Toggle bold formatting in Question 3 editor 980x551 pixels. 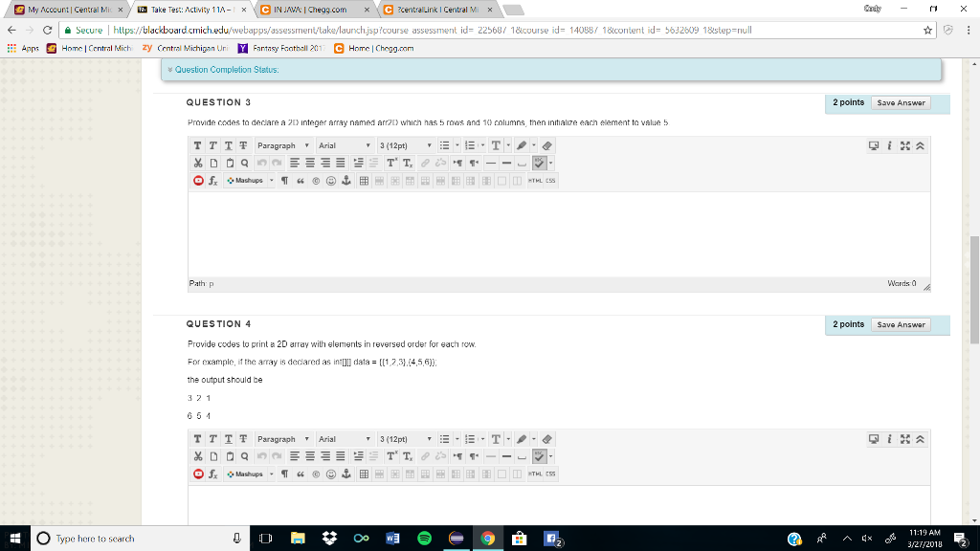tap(196, 145)
